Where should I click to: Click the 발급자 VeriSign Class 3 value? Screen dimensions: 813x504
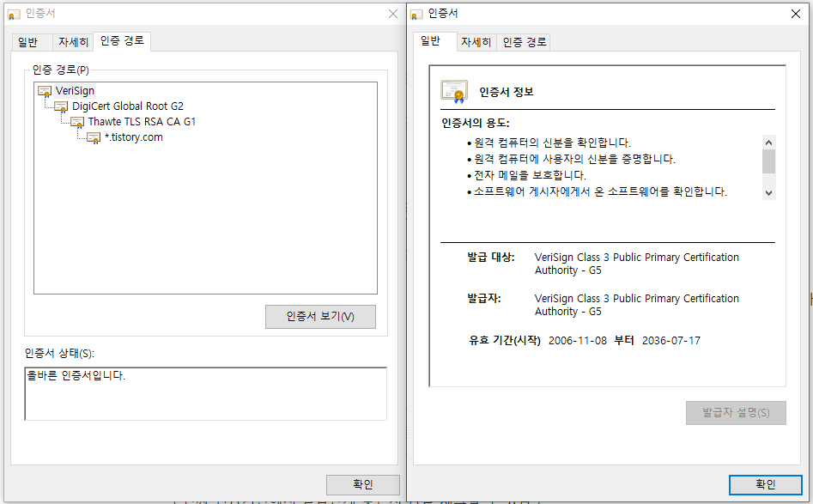tap(637, 305)
